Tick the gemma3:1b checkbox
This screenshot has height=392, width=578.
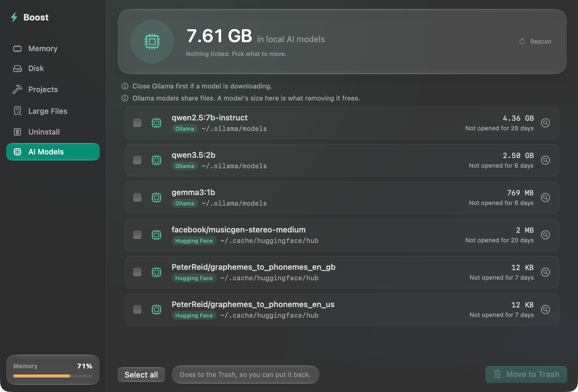coord(137,198)
